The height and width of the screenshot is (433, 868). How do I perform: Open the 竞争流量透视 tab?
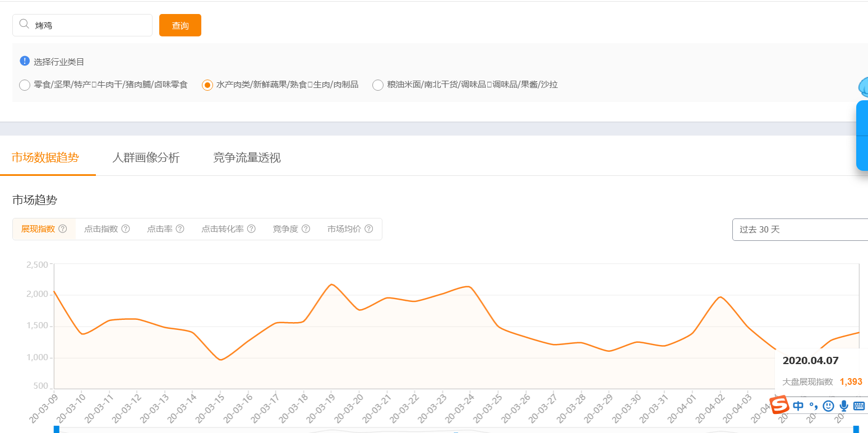click(247, 158)
